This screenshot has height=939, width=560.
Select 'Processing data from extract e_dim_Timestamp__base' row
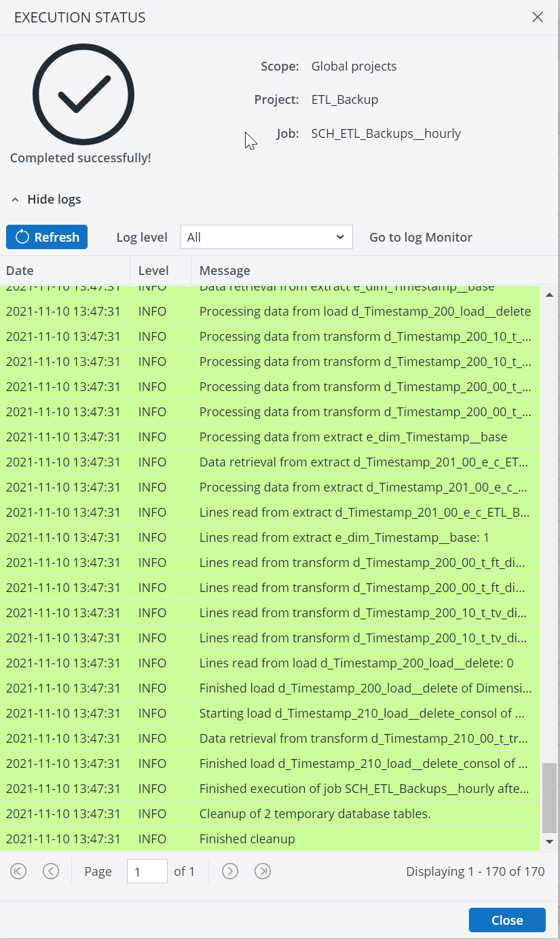[x=270, y=437]
